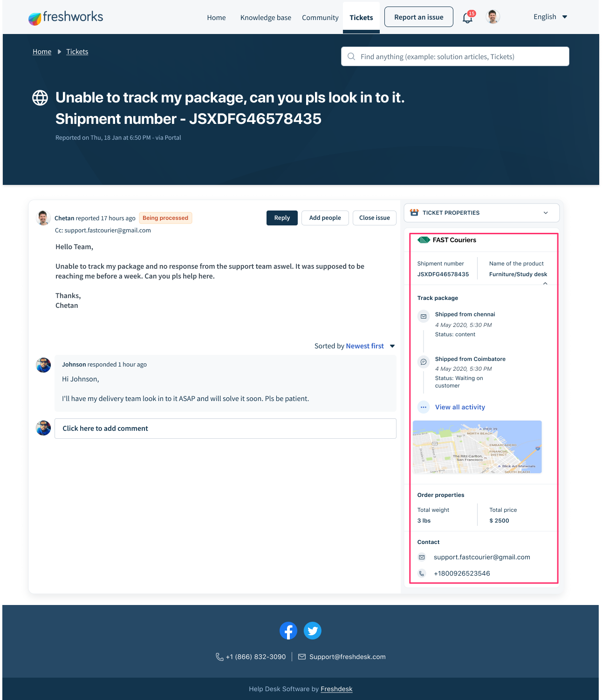Open the user profile avatar in header
The width and height of the screenshot is (602, 700).
pyautogui.click(x=493, y=17)
